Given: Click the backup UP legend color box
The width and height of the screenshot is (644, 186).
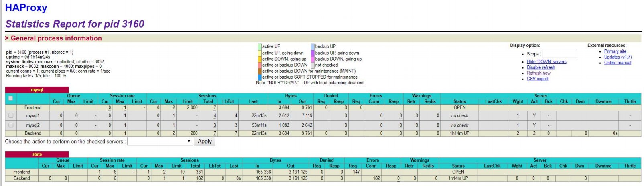Looking at the screenshot, I should tap(313, 46).
